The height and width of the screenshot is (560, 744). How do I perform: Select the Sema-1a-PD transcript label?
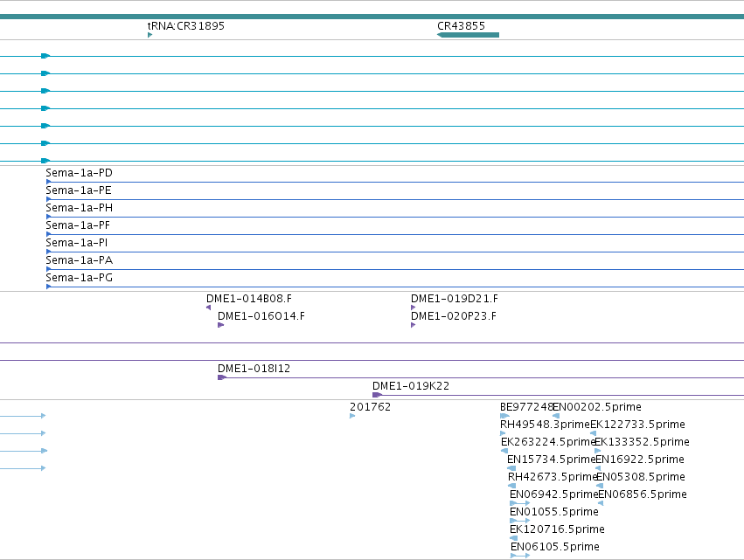[x=80, y=173]
